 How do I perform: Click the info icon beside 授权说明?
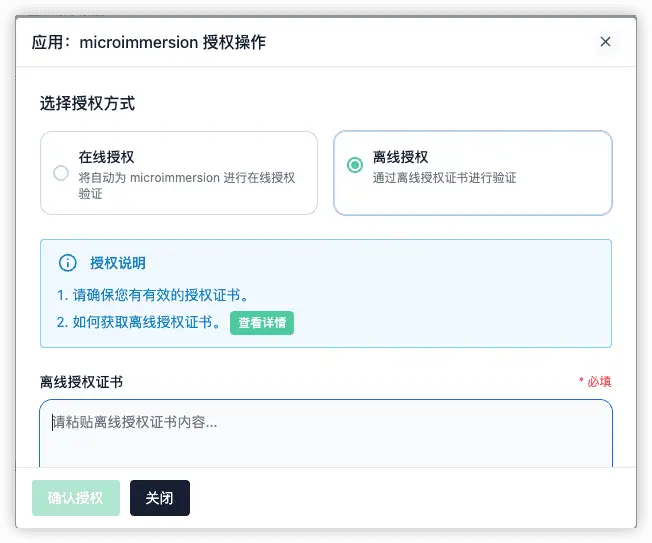pos(67,263)
